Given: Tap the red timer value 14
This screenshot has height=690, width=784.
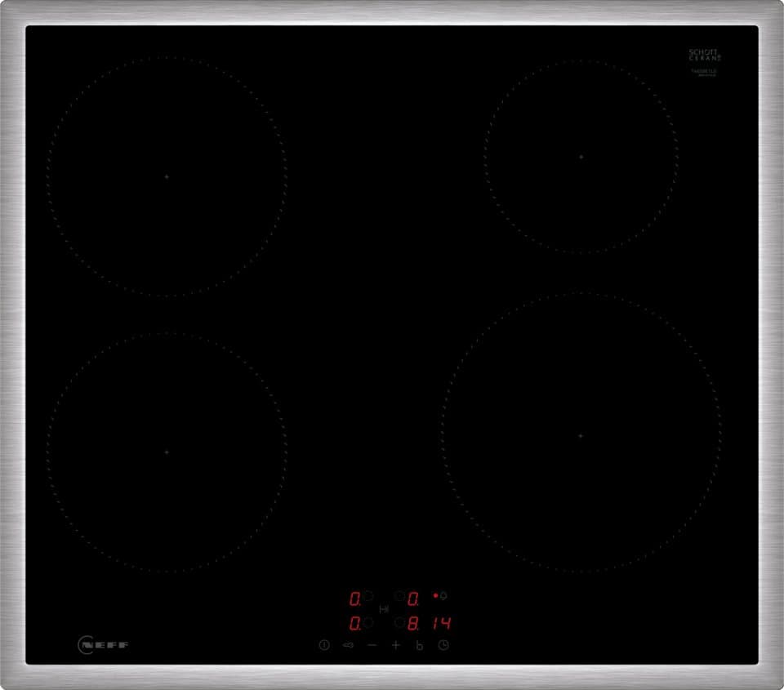Looking at the screenshot, I should pyautogui.click(x=442, y=623).
